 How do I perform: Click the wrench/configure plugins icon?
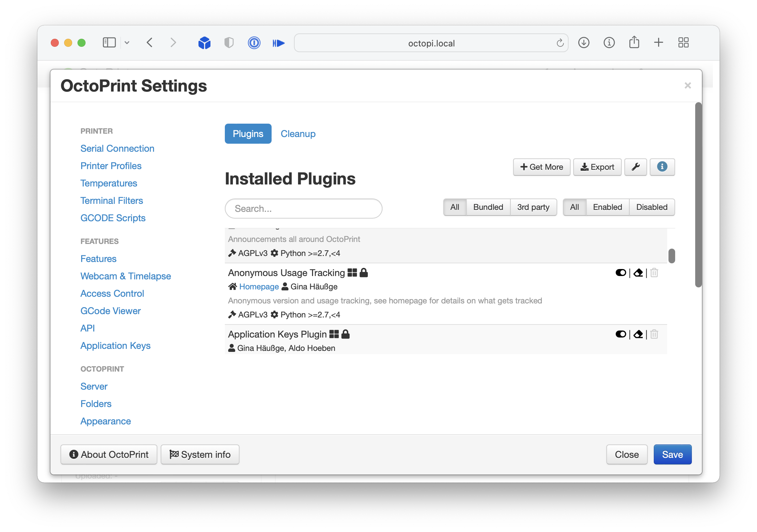(x=637, y=166)
